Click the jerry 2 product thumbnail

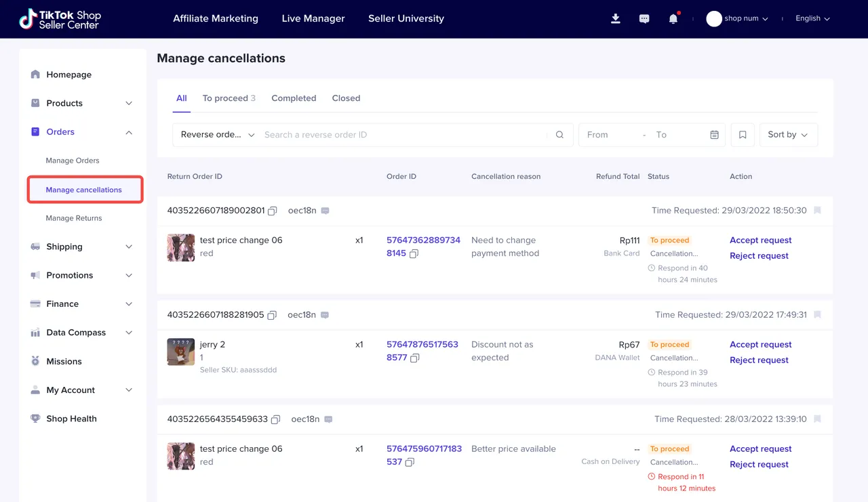pos(181,352)
